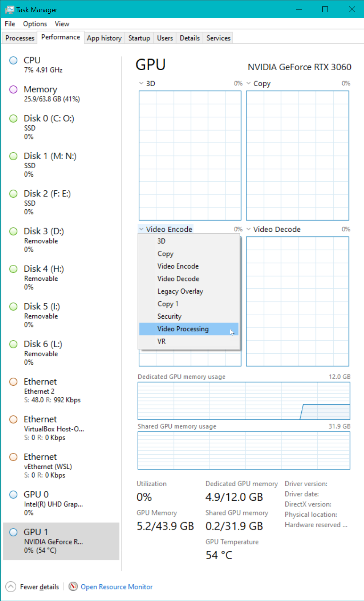Select Legacy Overlay in the engine list
Viewport: 364px width, 601px height.
pyautogui.click(x=180, y=291)
